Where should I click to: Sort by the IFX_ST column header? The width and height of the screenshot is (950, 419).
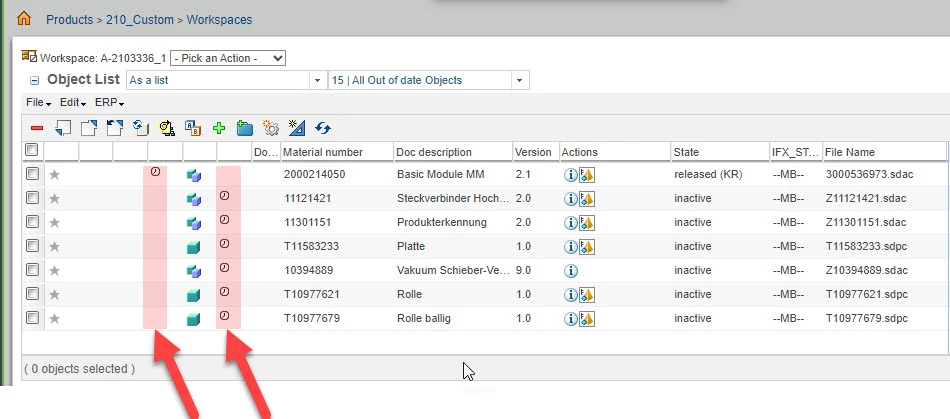click(796, 152)
